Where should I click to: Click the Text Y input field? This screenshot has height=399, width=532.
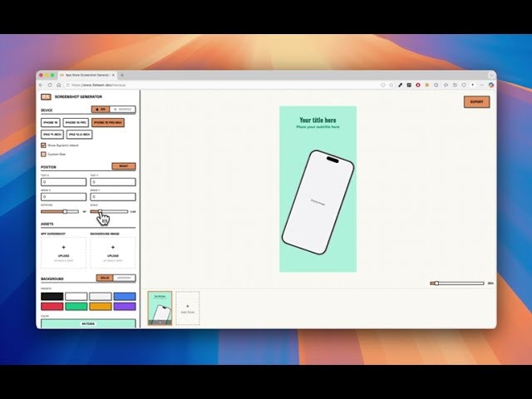coord(113,182)
